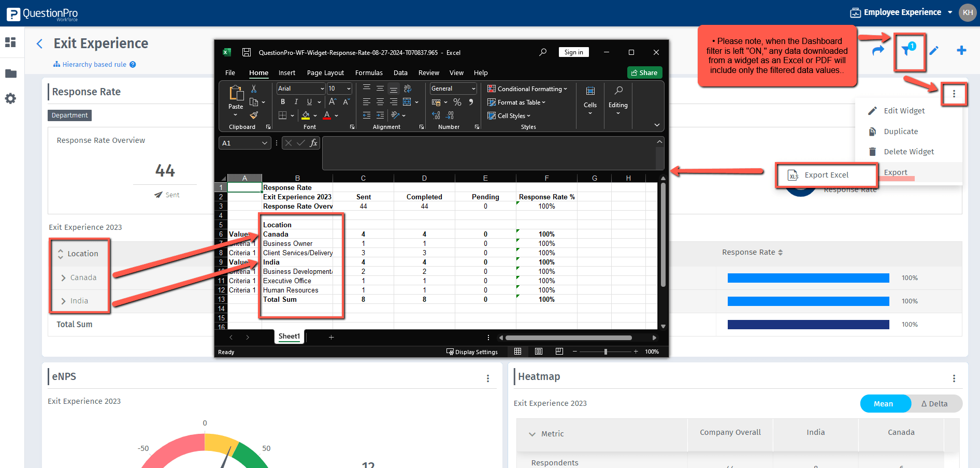980x468 pixels.
Task: Open the Employee Experience product dropdown
Action: click(902, 12)
